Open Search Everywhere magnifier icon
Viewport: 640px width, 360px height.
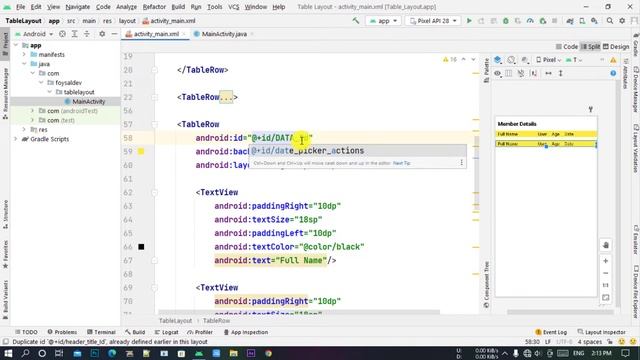pos(609,21)
